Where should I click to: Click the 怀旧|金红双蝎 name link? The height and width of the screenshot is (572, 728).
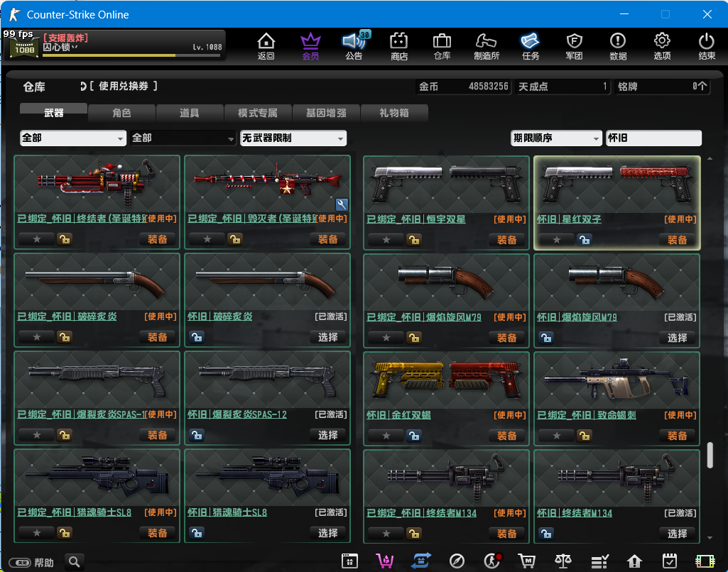[x=398, y=415]
